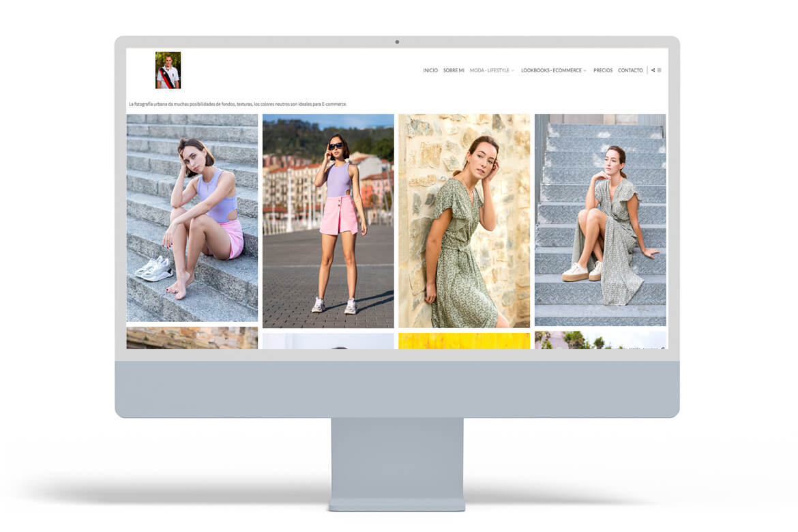798x532 pixels.
Task: Select MODA - LIFESTYLE in the navigation
Action: (489, 70)
